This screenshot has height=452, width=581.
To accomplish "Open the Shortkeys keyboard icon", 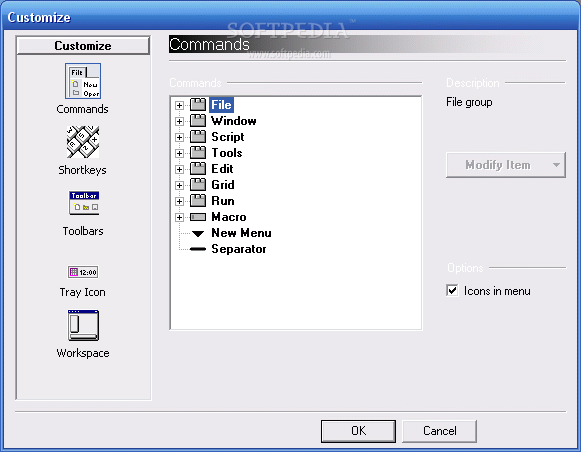I will click(x=83, y=142).
